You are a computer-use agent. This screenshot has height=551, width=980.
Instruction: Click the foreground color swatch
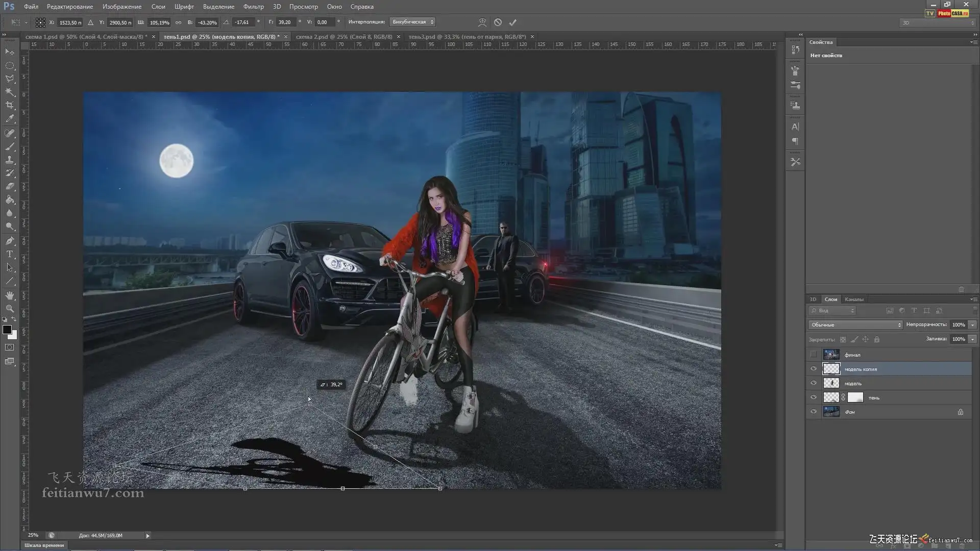click(x=7, y=330)
